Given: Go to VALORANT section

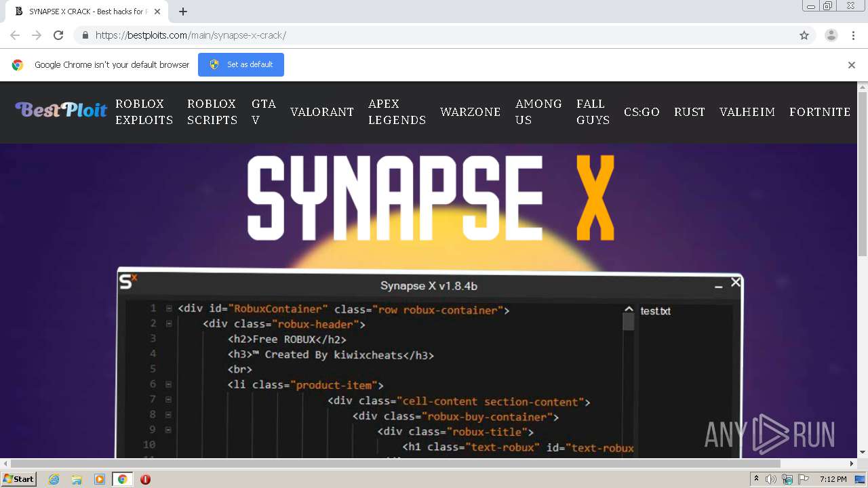Looking at the screenshot, I should point(322,112).
